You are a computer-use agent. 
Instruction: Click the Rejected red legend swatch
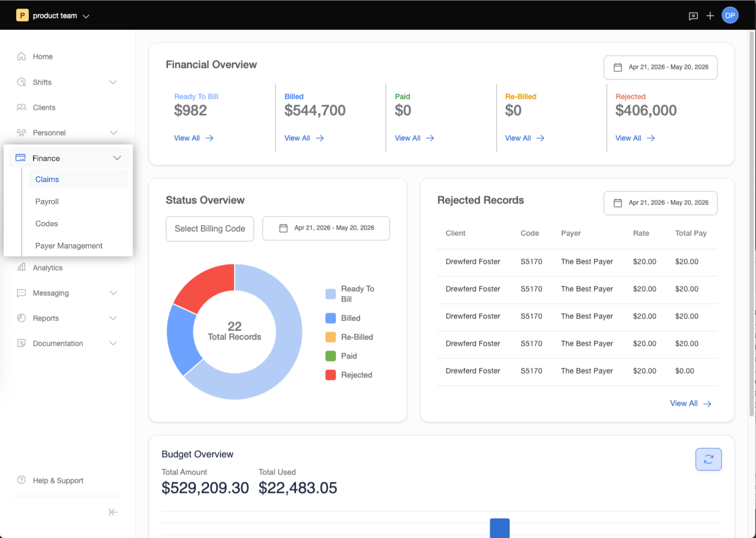click(x=331, y=375)
